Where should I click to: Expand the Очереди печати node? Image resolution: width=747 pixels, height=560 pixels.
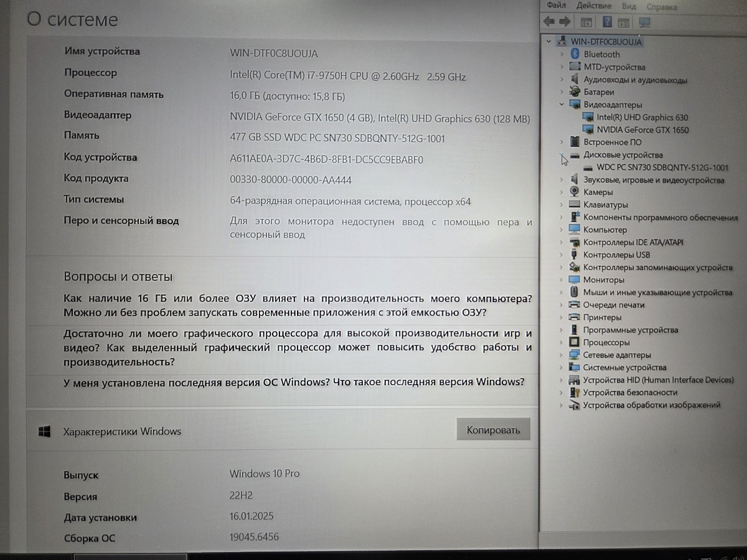click(561, 305)
